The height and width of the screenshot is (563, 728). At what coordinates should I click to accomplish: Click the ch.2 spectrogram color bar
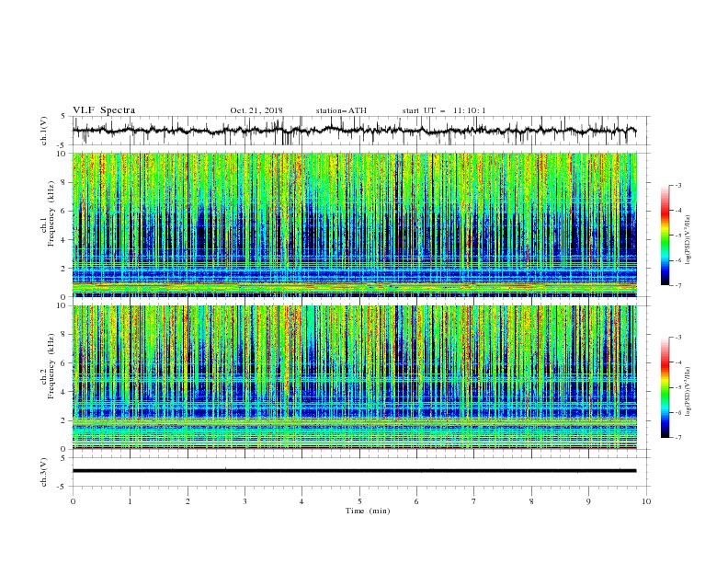[665, 387]
